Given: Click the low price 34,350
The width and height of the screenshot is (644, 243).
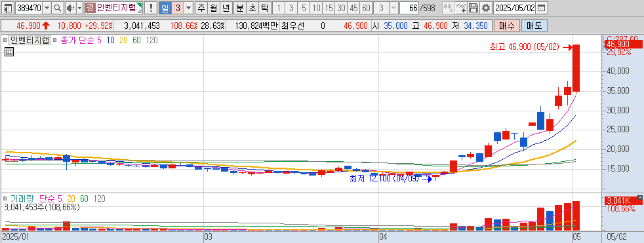Looking at the screenshot, I should tap(475, 26).
